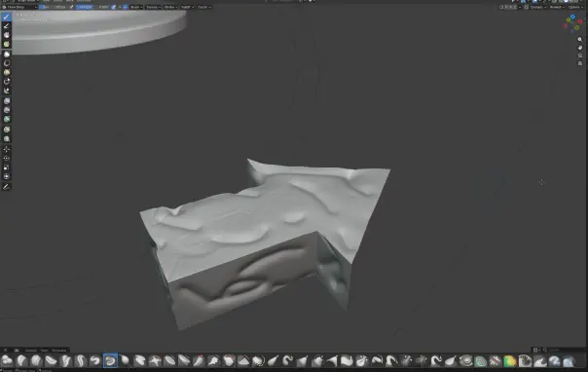Adjust the brush Strength slider showing 0.500
The height and width of the screenshot is (372, 588).
93,7
